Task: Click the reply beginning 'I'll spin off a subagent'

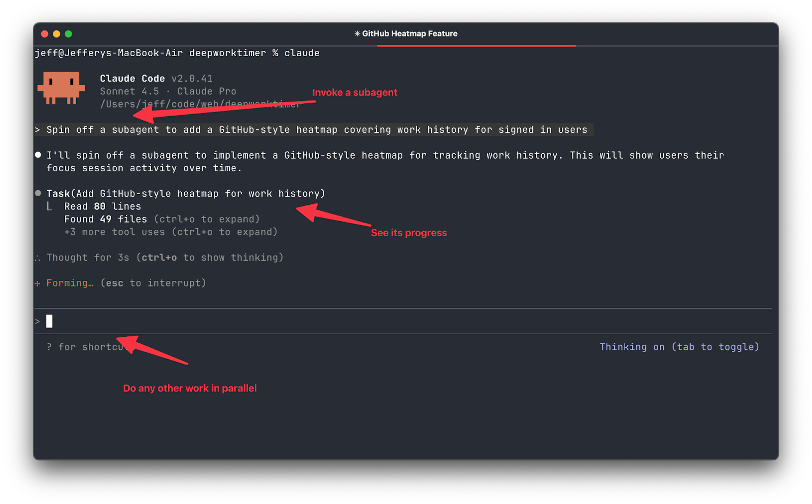Action: [385, 161]
